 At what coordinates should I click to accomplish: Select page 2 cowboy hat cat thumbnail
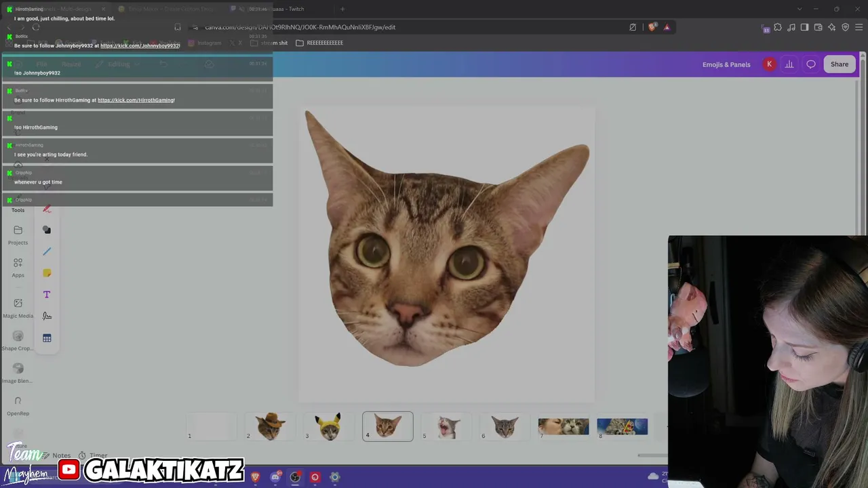270,426
